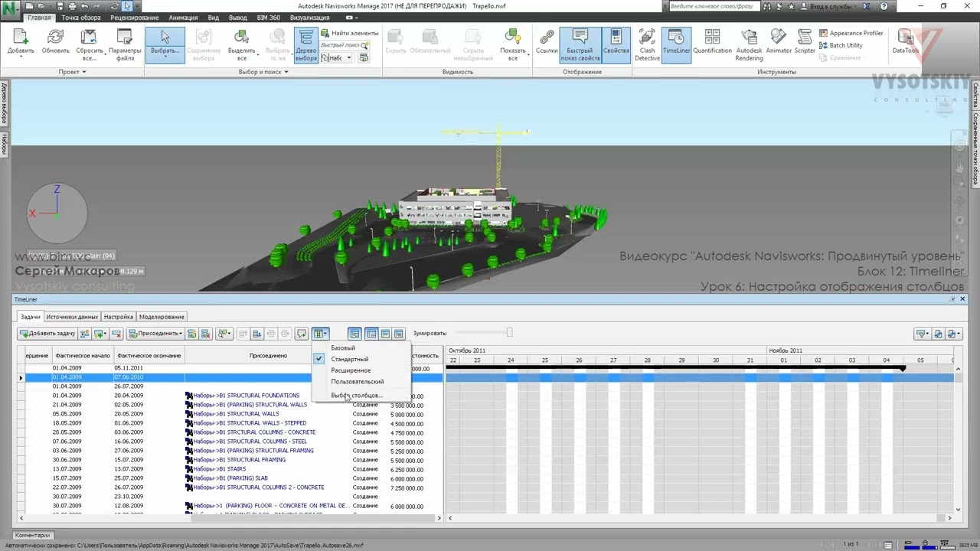The height and width of the screenshot is (551, 980).
Task: Click Найти элементы (Find items)
Action: point(349,33)
